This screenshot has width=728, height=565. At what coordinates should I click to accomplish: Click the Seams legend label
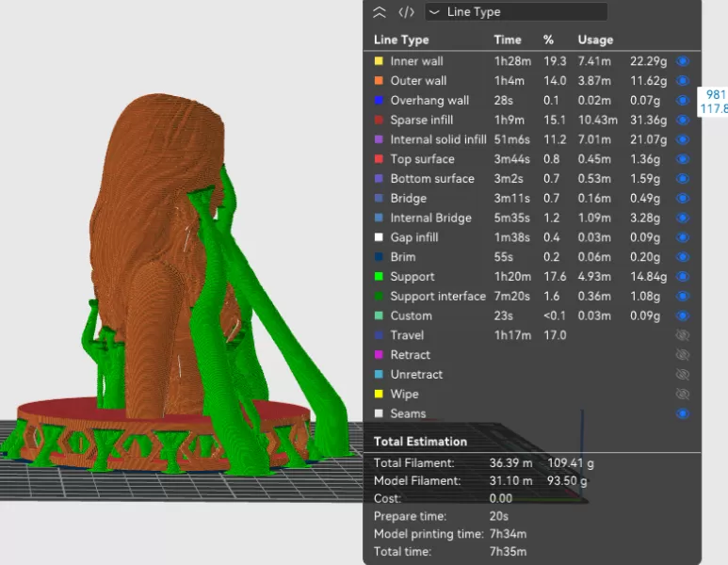[x=408, y=413]
